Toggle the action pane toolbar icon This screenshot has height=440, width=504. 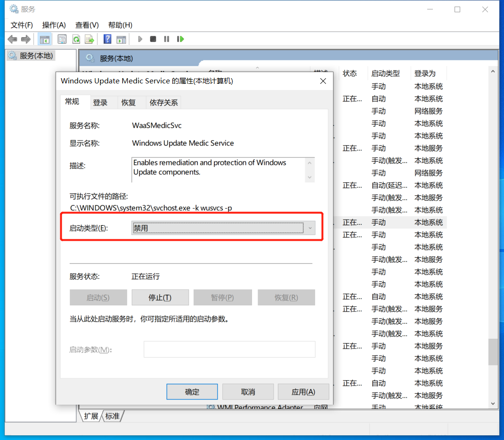[121, 39]
